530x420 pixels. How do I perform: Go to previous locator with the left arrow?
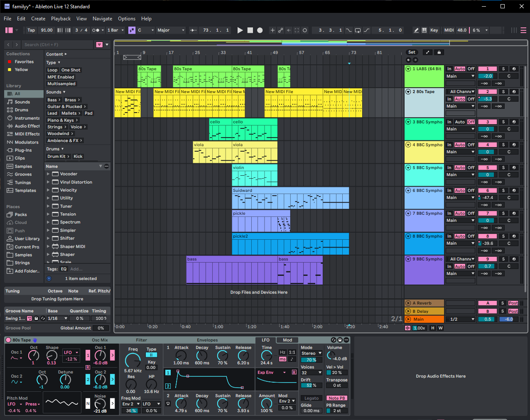coord(408,60)
